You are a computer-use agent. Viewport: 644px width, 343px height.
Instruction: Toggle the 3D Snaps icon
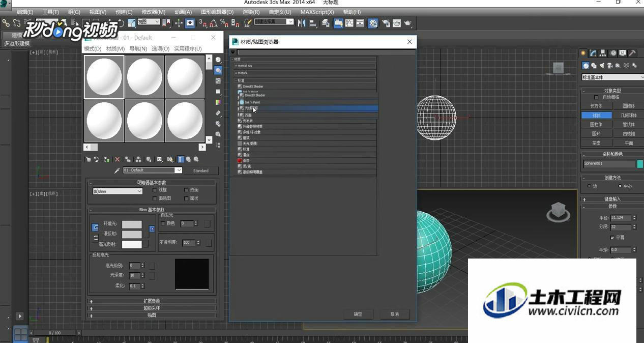coord(202,23)
